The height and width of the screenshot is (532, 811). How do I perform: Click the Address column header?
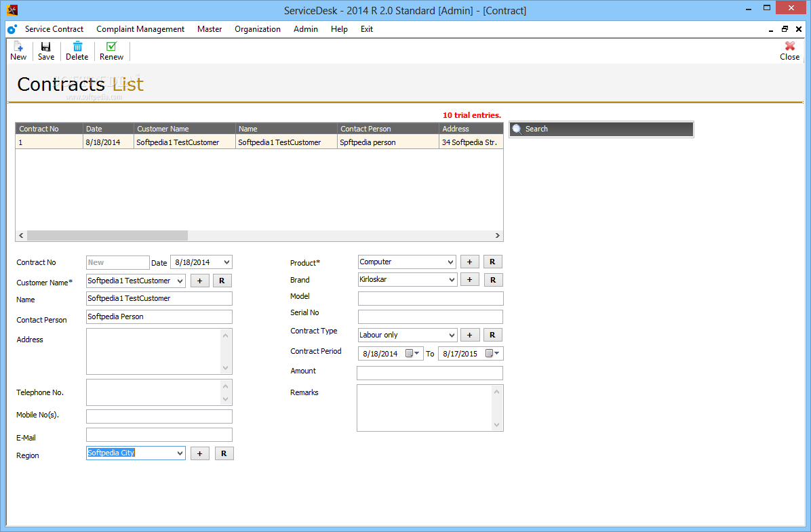tap(471, 129)
